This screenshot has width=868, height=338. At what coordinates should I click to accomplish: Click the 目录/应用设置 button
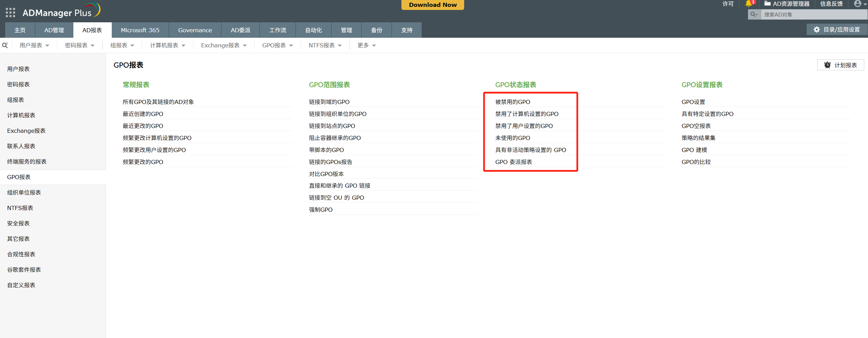pyautogui.click(x=837, y=30)
